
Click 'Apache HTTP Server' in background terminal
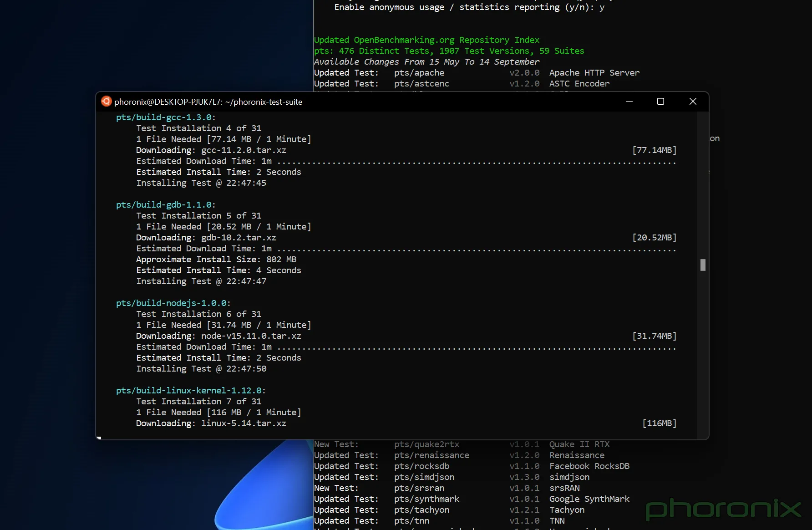[x=594, y=73]
